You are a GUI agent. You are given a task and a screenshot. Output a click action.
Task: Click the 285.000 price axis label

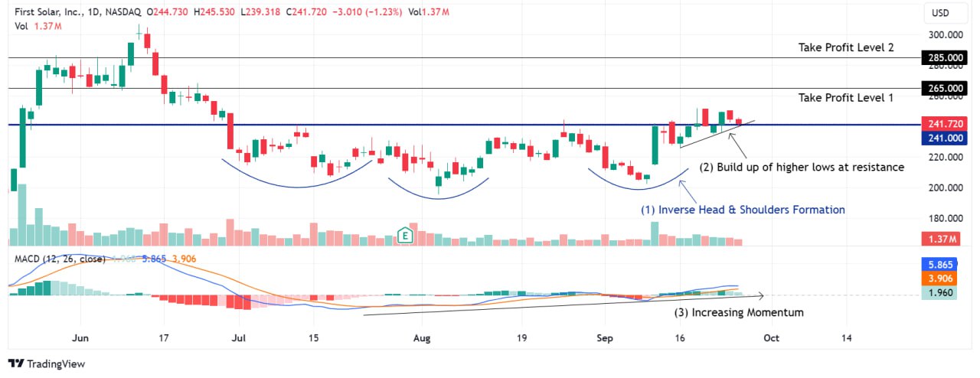[x=944, y=57]
